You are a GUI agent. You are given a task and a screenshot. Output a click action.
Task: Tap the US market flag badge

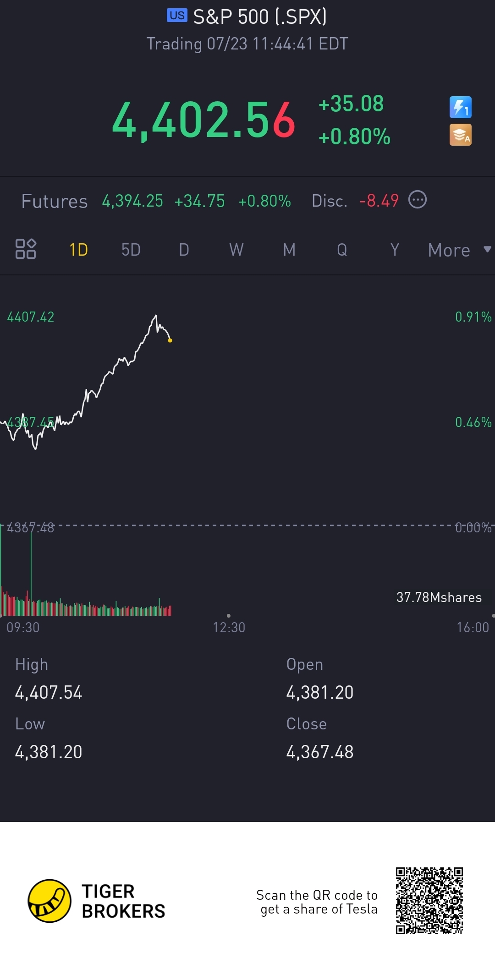pyautogui.click(x=177, y=16)
